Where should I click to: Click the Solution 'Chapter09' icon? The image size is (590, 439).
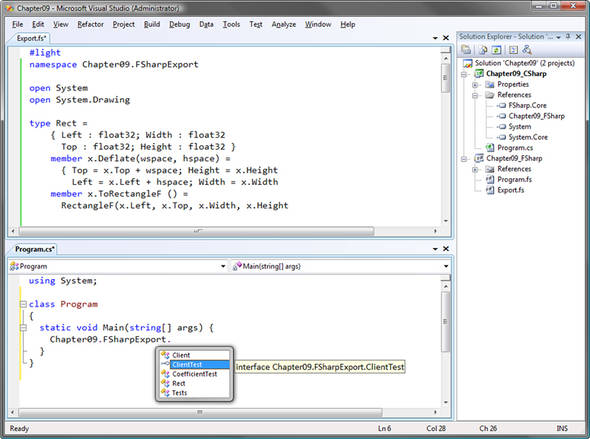tap(468, 63)
